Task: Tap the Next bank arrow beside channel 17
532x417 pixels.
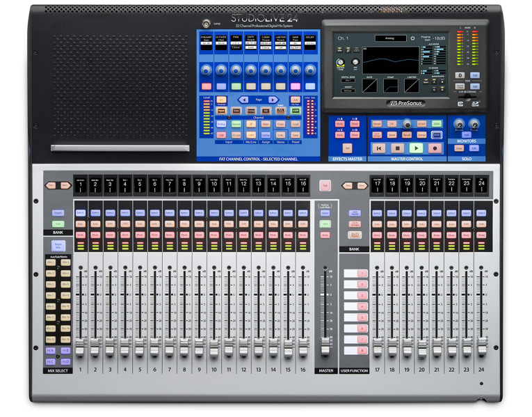Action: click(x=362, y=186)
